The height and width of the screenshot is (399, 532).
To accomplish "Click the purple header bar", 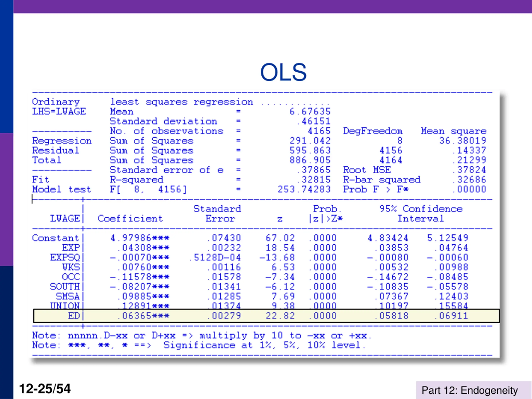I will pos(272,6).
